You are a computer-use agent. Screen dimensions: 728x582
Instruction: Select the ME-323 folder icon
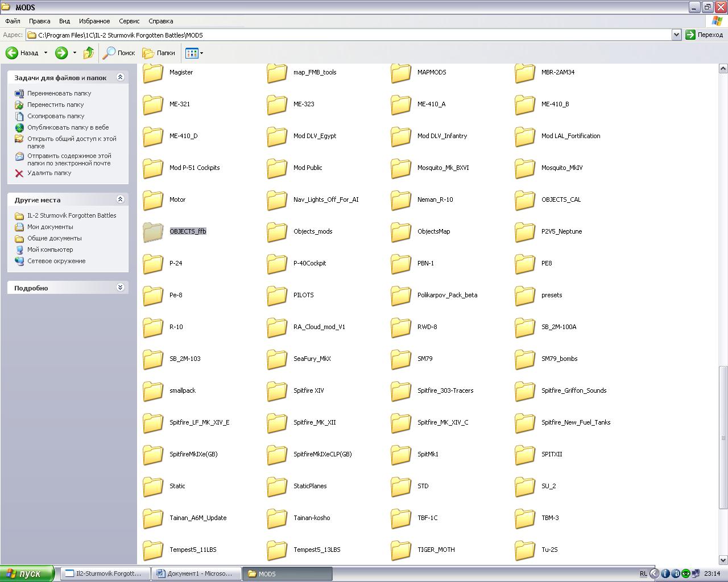coord(277,104)
